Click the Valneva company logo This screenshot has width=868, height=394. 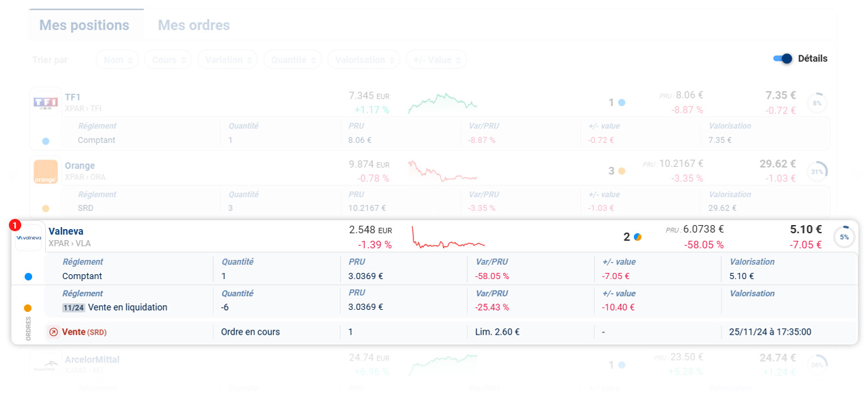29,237
